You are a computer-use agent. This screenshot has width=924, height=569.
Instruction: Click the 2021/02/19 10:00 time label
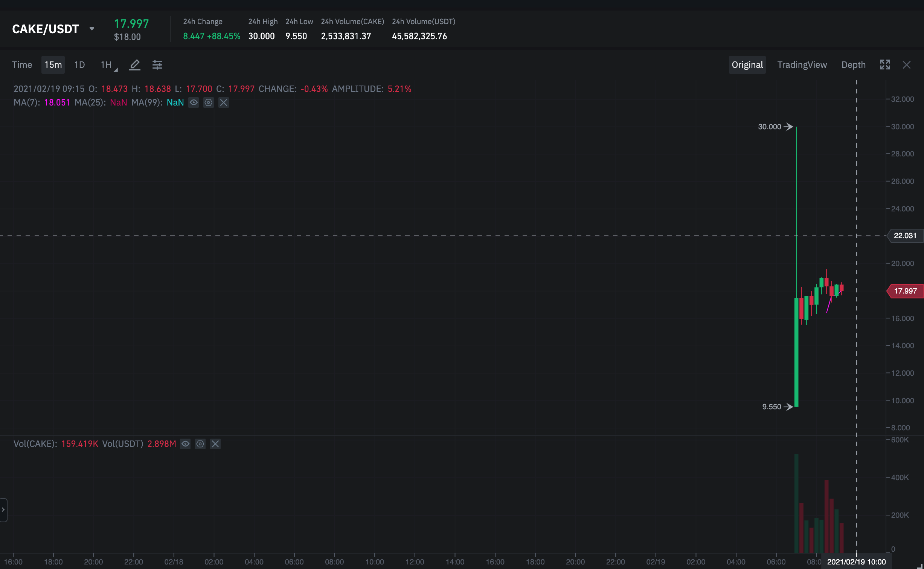(x=856, y=562)
